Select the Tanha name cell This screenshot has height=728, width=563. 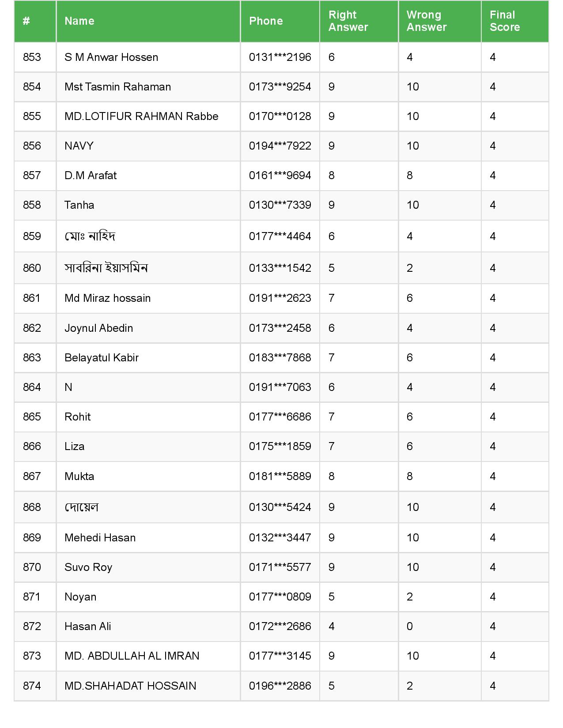point(79,205)
